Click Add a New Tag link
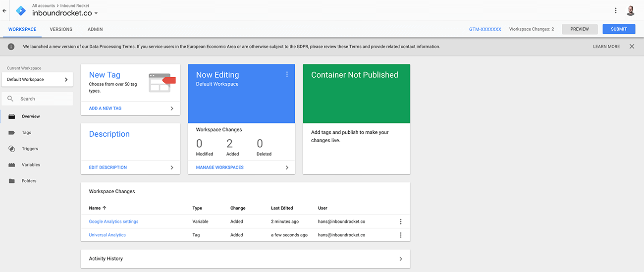644x272 pixels. 105,108
